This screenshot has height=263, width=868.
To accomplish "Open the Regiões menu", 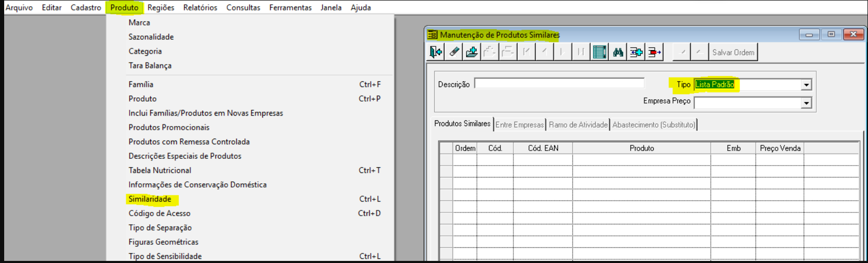I will [x=161, y=8].
